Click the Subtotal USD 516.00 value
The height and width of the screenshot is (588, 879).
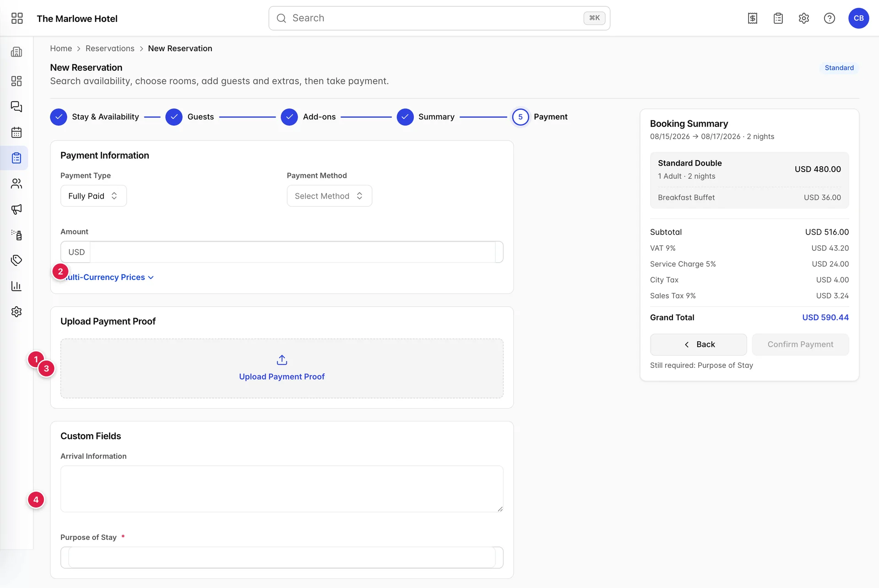(x=827, y=232)
